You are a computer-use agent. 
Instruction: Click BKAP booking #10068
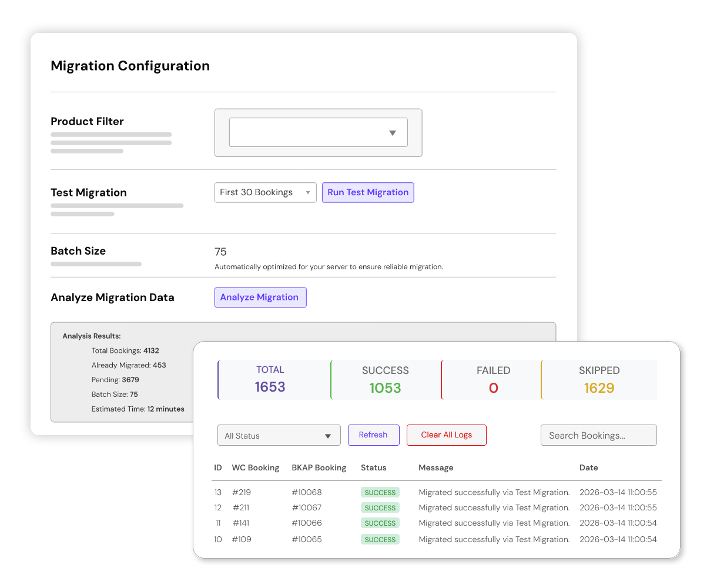[307, 492]
